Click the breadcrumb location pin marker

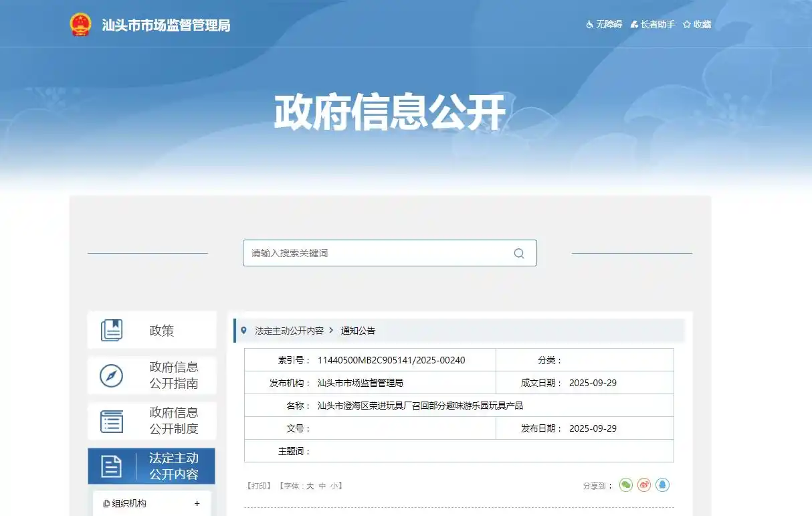pyautogui.click(x=243, y=331)
